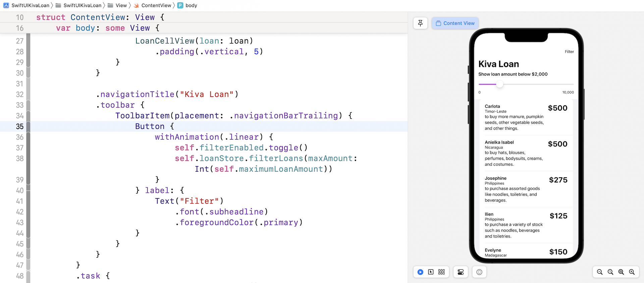Pin the preview with the pin icon
The width and height of the screenshot is (644, 283).
(x=420, y=23)
